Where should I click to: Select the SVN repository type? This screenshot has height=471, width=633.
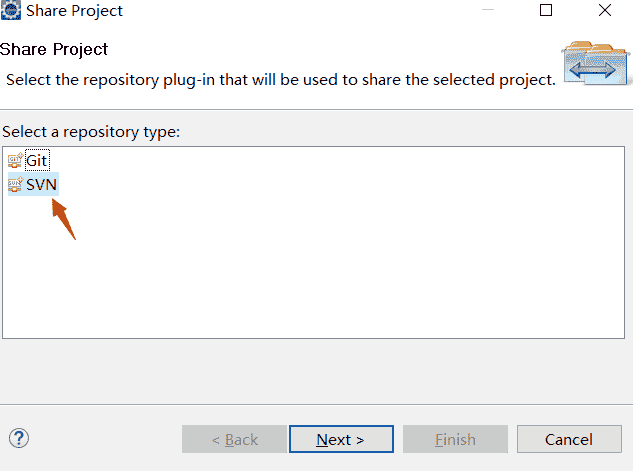pyautogui.click(x=41, y=185)
